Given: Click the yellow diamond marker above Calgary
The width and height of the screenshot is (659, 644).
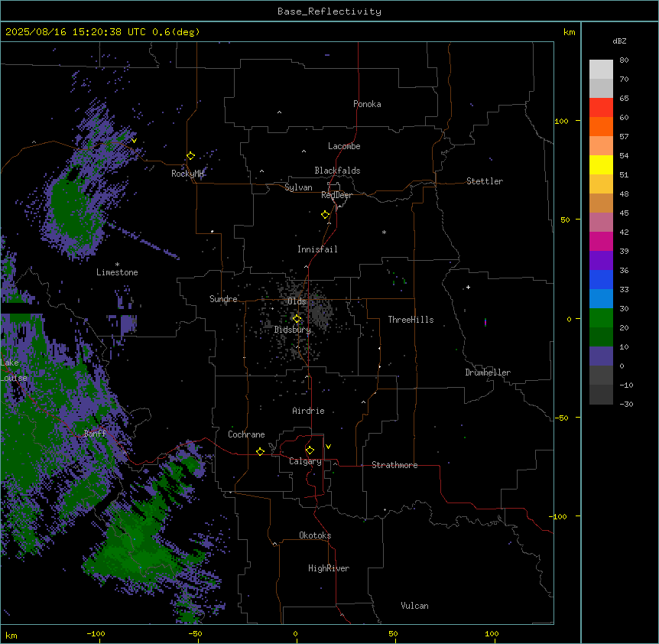Looking at the screenshot, I should coord(310,450).
